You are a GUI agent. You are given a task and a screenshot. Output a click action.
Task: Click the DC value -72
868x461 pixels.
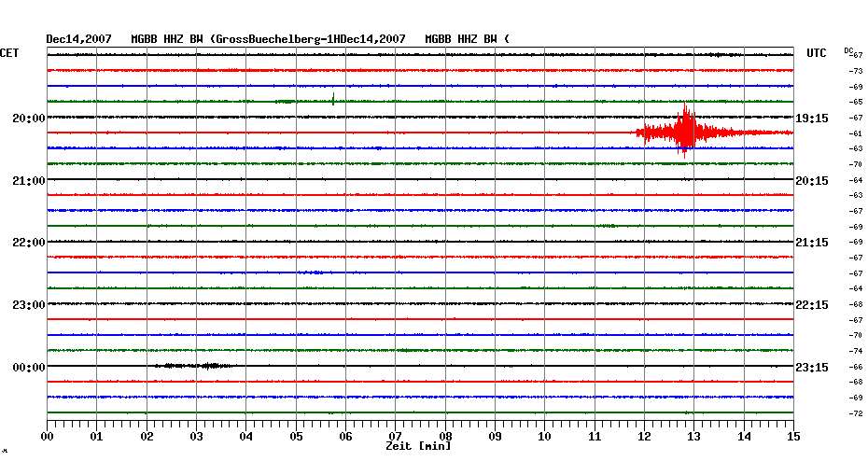856,414
